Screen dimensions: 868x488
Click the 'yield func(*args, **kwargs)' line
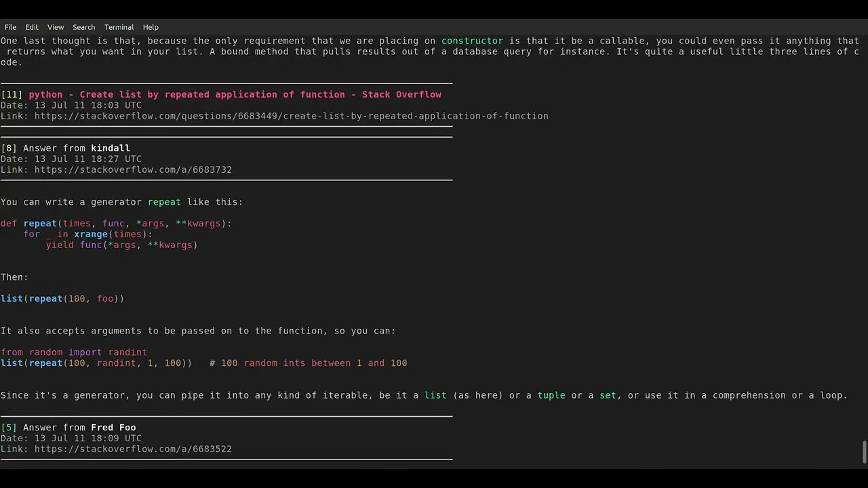pos(121,245)
